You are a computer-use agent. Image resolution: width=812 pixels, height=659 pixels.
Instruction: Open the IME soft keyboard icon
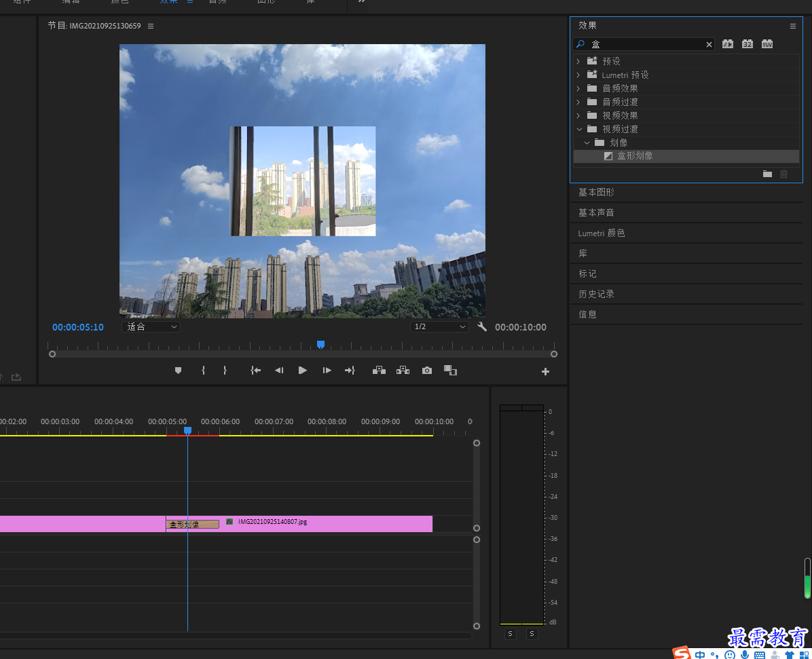point(760,655)
